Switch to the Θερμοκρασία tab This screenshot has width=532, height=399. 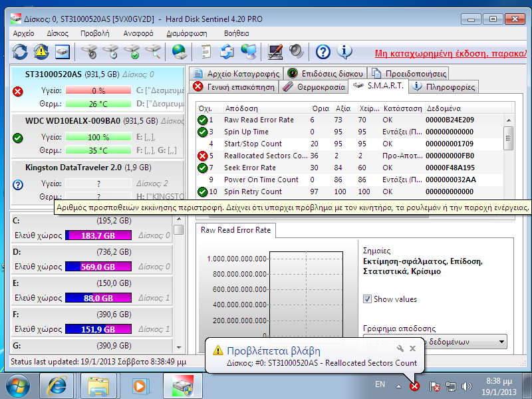pyautogui.click(x=313, y=87)
